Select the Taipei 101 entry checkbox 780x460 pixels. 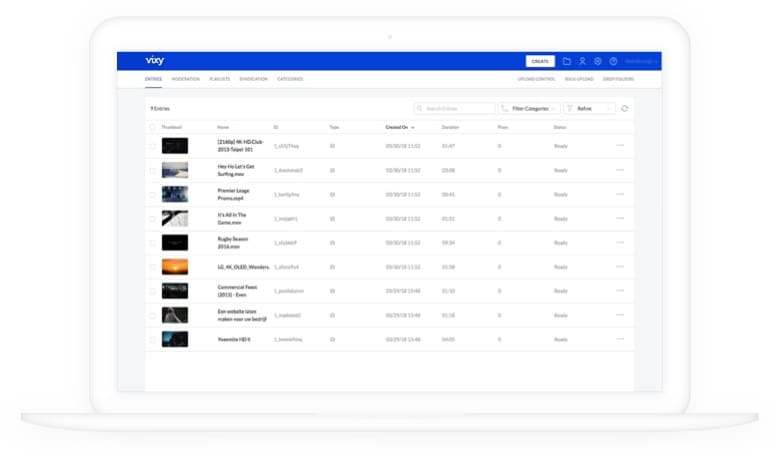pyautogui.click(x=153, y=146)
